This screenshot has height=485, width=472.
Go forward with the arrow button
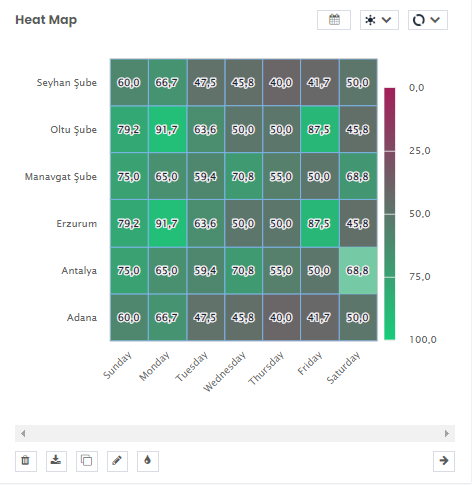pos(444,461)
